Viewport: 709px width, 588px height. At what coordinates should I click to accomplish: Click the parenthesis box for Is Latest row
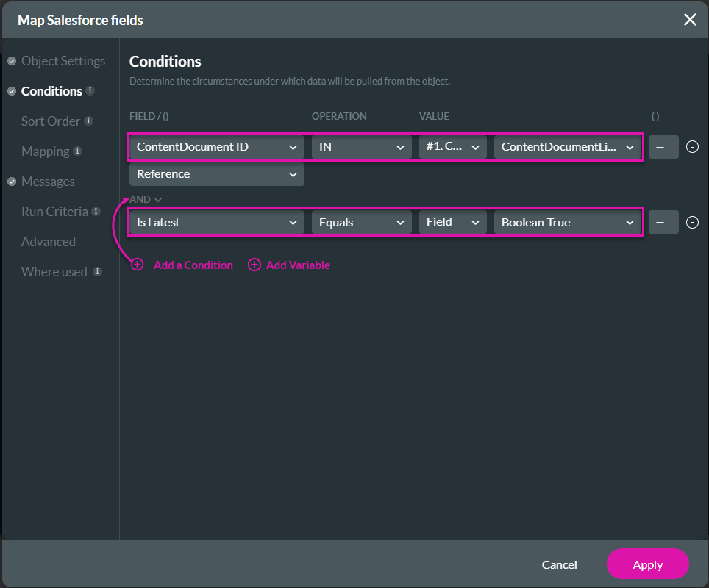[x=663, y=223]
